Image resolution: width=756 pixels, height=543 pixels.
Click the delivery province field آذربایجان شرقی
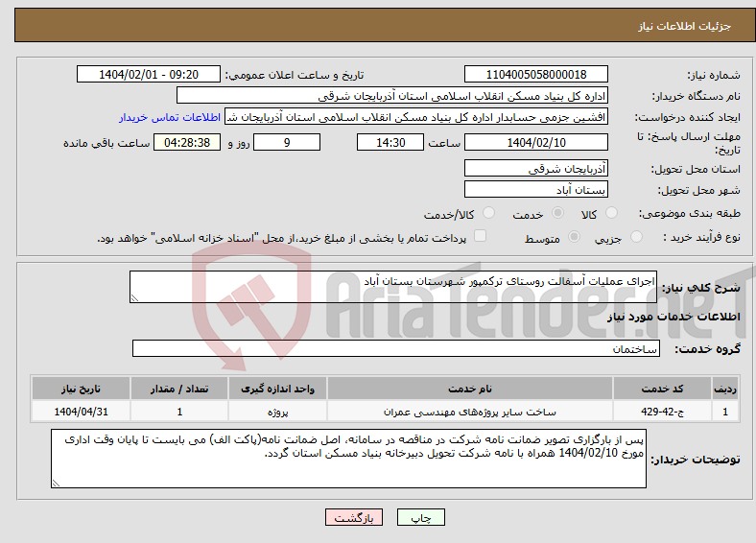(536, 168)
